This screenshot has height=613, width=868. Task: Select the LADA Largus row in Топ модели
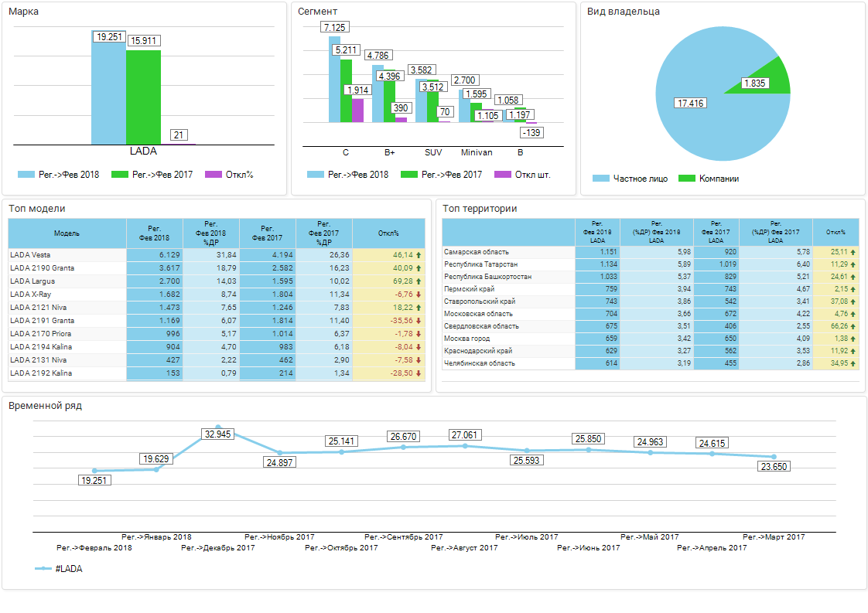[67, 281]
